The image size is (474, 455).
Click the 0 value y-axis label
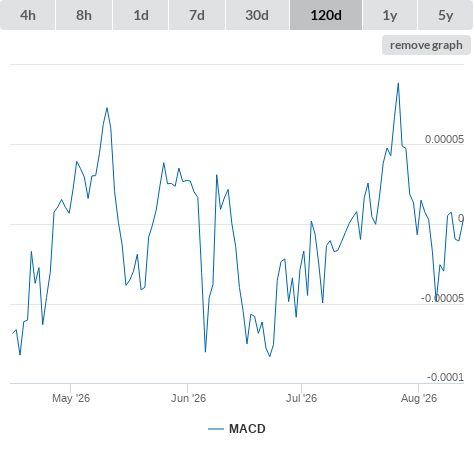(461, 219)
